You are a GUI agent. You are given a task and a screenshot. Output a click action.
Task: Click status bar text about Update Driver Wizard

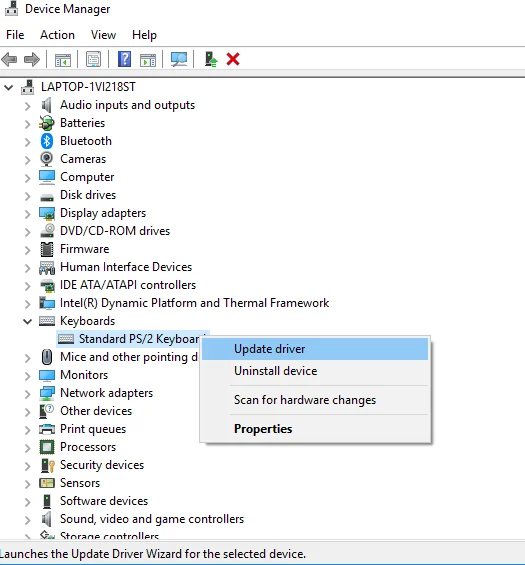pyautogui.click(x=153, y=554)
